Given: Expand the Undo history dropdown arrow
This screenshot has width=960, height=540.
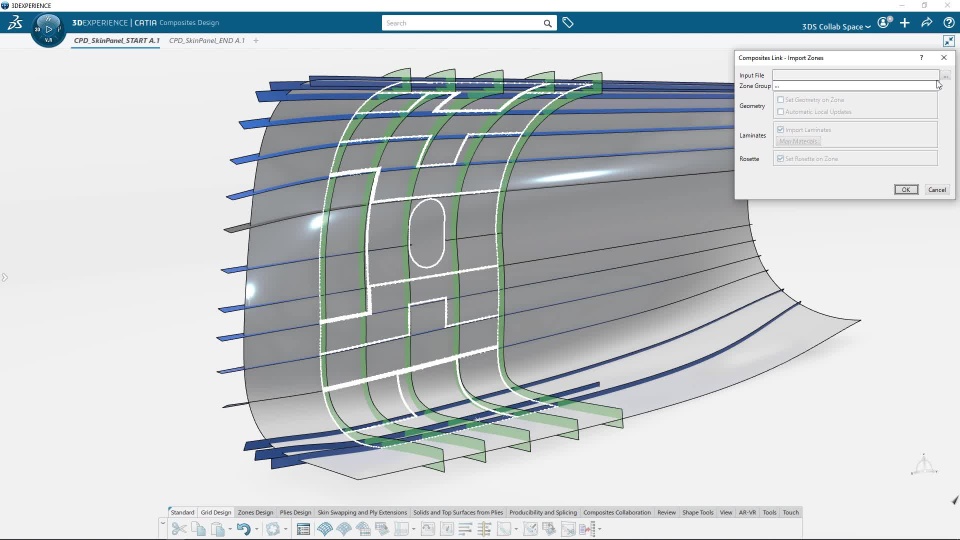Looking at the screenshot, I should coord(257,529).
